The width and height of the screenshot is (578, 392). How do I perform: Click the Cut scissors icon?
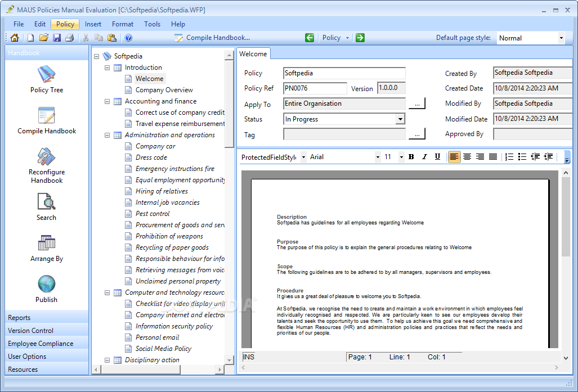click(x=86, y=38)
